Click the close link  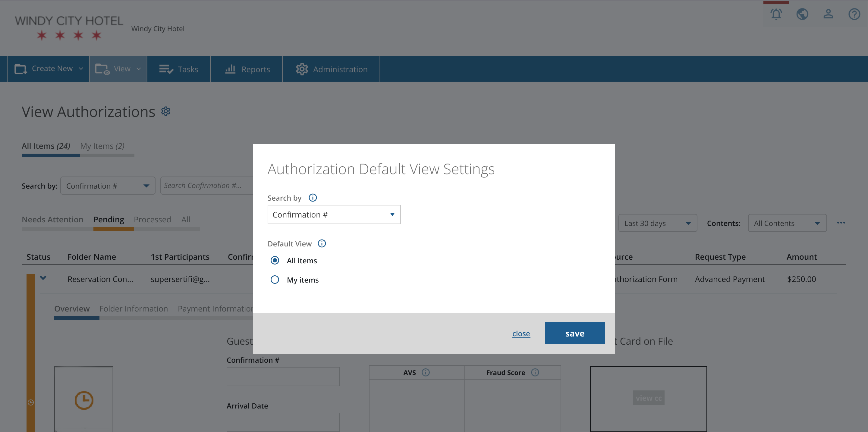tap(521, 334)
